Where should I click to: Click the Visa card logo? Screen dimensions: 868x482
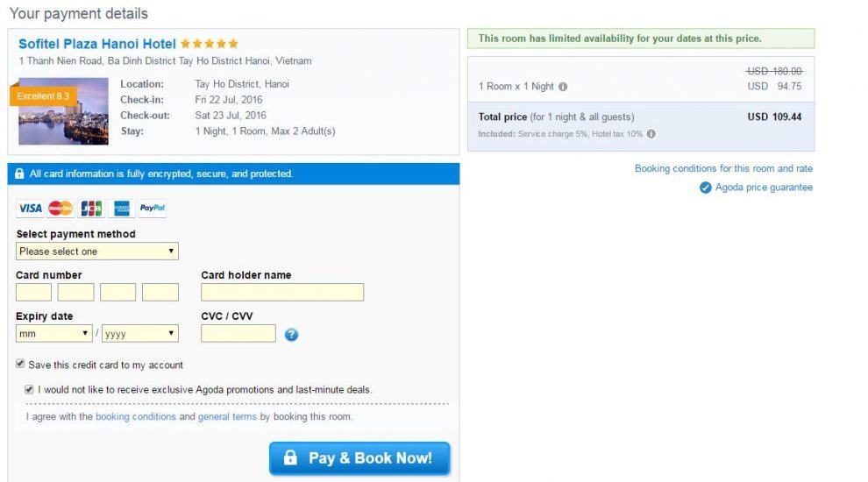(30, 209)
